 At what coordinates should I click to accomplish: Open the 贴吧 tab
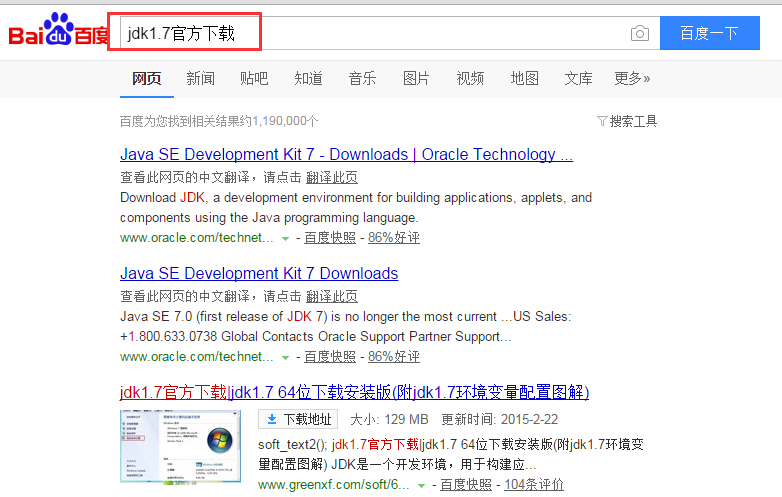pos(254,78)
